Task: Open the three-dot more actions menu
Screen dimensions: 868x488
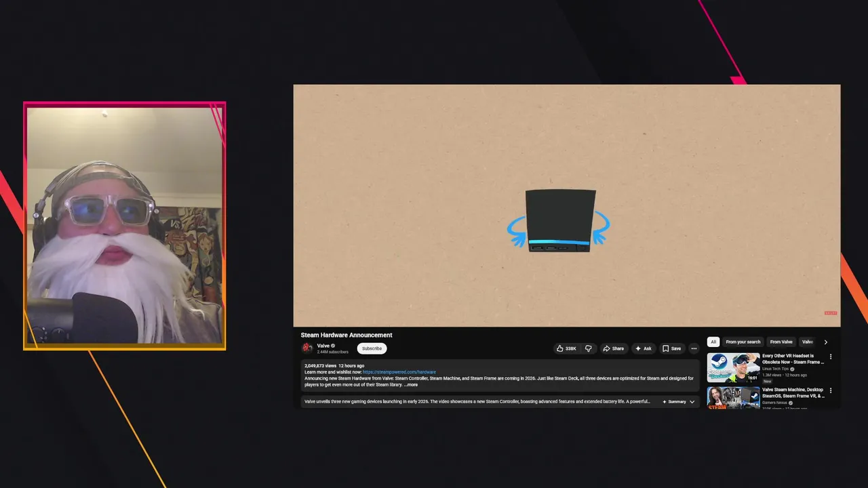Action: pyautogui.click(x=694, y=348)
